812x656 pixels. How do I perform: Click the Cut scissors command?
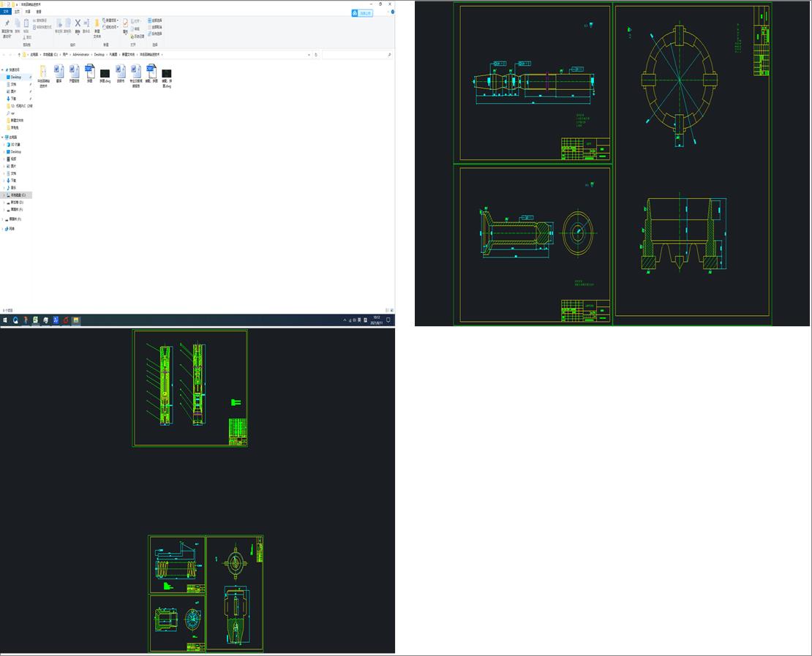tap(28, 37)
